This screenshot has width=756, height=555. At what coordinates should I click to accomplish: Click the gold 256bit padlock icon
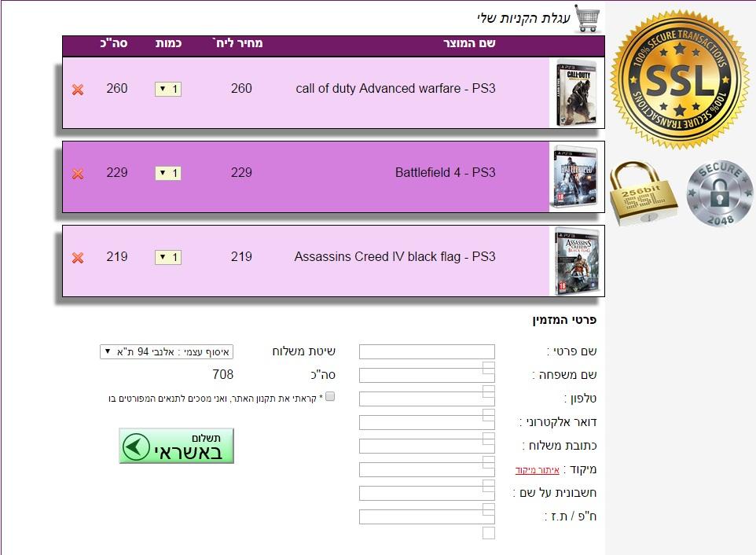pos(643,194)
